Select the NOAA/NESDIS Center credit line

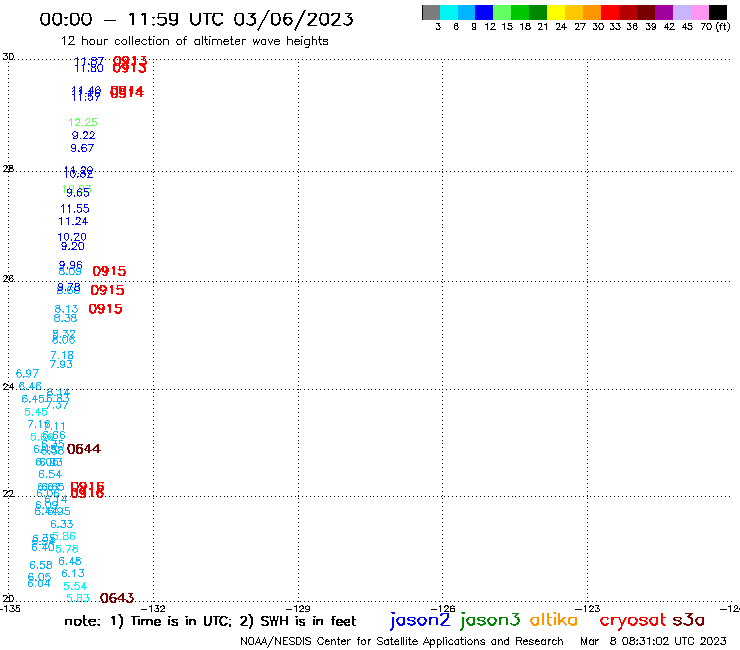pos(402,641)
